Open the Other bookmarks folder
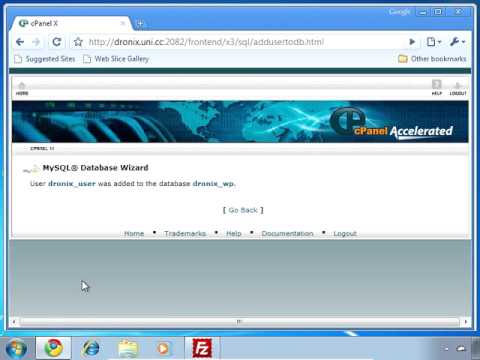 coord(432,59)
